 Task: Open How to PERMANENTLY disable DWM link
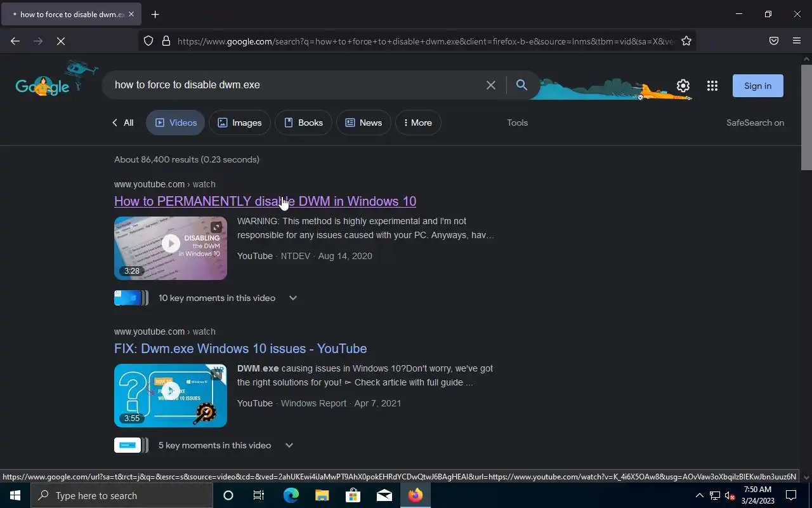coord(265,201)
